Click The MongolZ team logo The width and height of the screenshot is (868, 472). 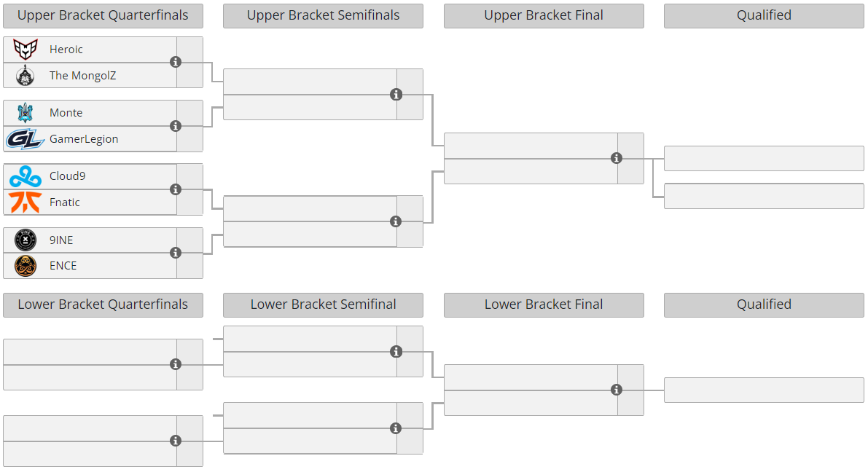tap(26, 75)
